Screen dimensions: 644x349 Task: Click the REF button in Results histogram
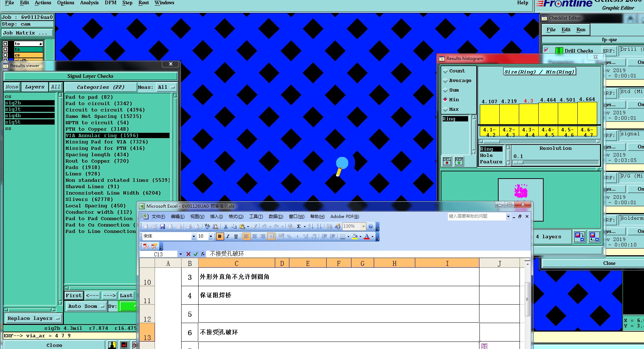(x=459, y=161)
